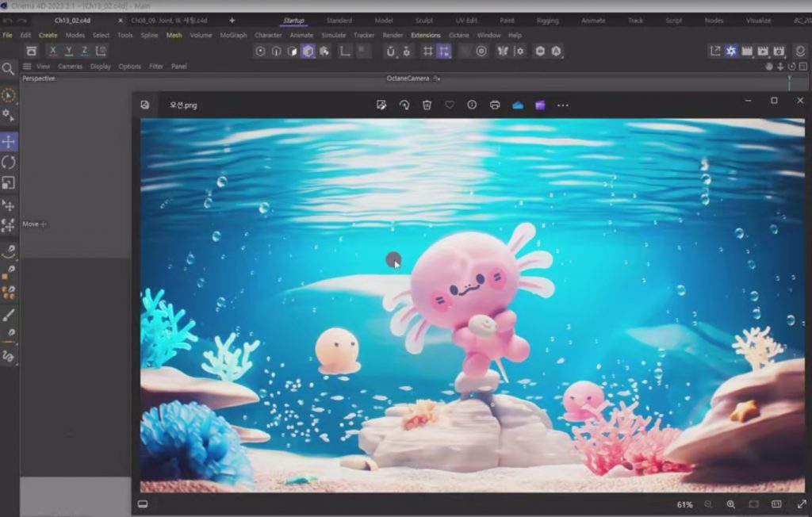Click the Render View export icon
The image size is (812, 517).
coord(715,51)
